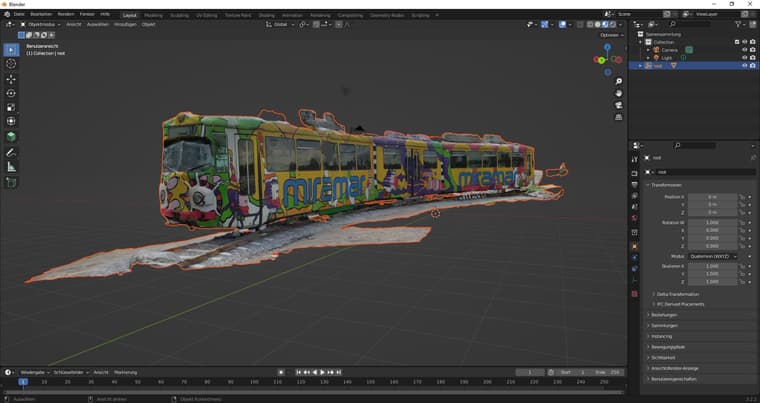Open the Render menu
The width and height of the screenshot is (760, 403).
click(66, 15)
